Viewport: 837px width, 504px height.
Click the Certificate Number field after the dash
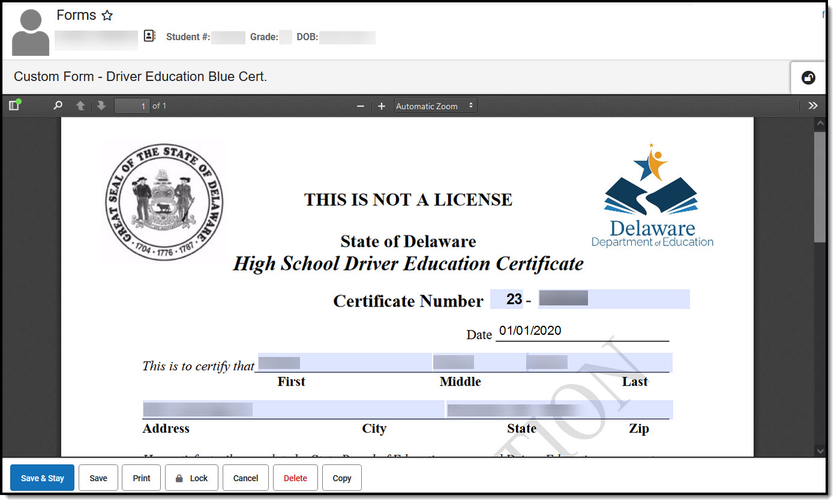614,299
